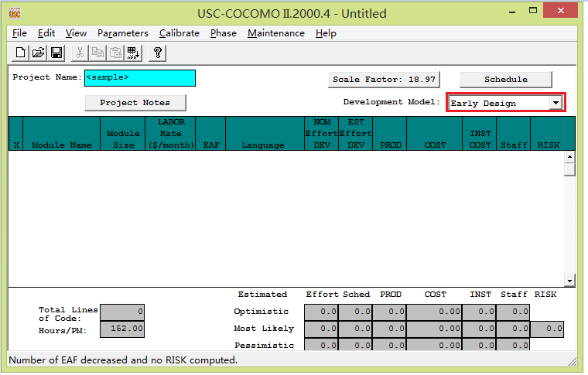Minimize the COCOMO window

point(512,12)
